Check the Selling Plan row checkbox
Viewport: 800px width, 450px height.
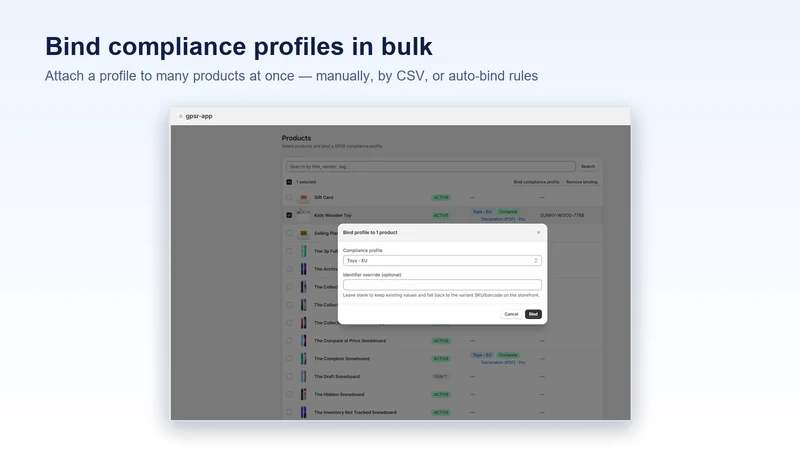289,233
